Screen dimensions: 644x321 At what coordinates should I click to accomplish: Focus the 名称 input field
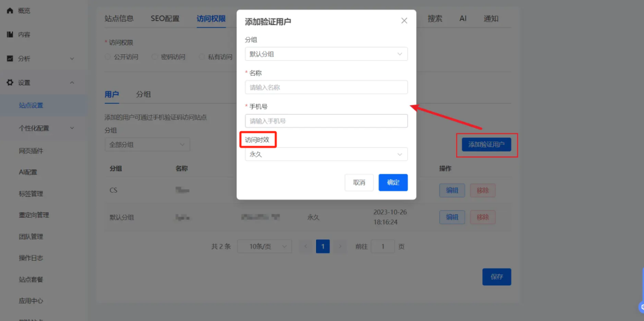tap(326, 87)
